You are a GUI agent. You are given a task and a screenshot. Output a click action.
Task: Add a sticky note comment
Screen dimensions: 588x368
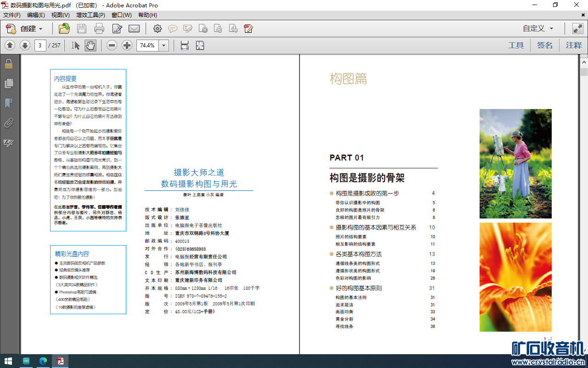point(173,29)
